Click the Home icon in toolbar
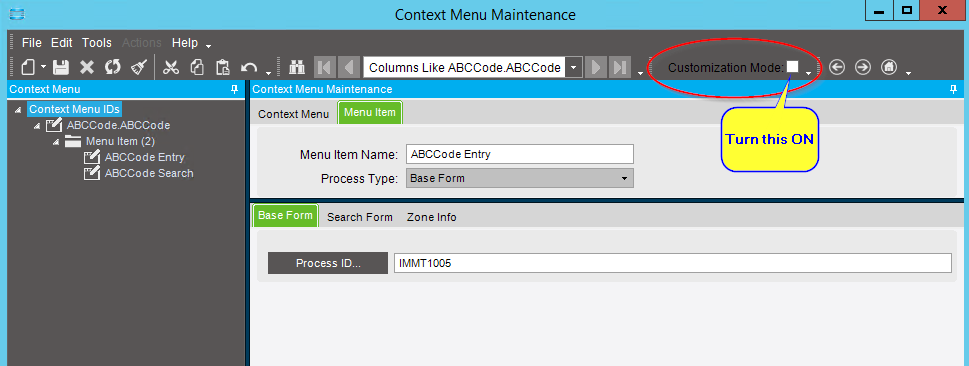The height and width of the screenshot is (366, 969). tap(889, 67)
